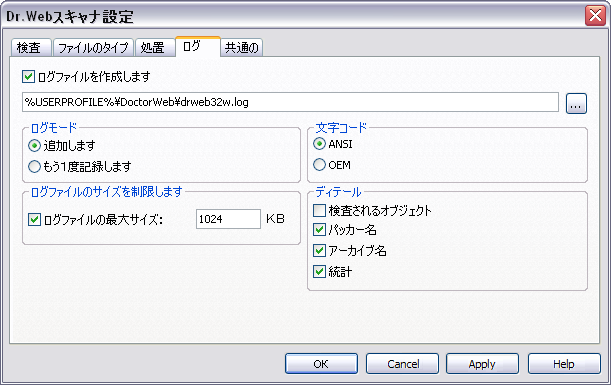Click the KB unit label
611x385 pixels.
275,219
